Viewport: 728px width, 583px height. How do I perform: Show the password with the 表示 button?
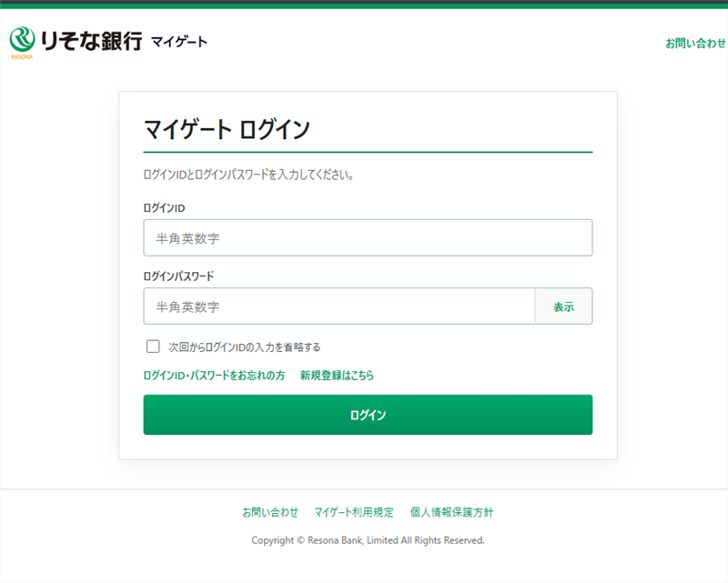point(563,306)
